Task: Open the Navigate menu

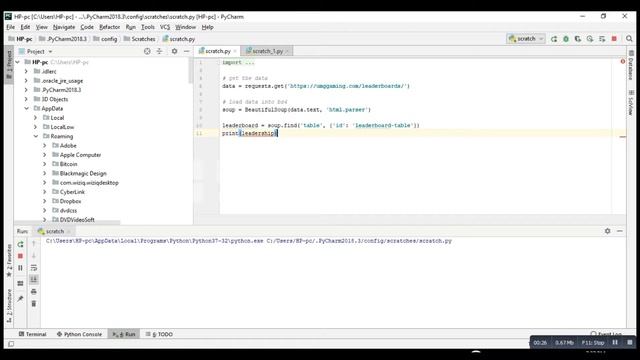Action: [64, 27]
